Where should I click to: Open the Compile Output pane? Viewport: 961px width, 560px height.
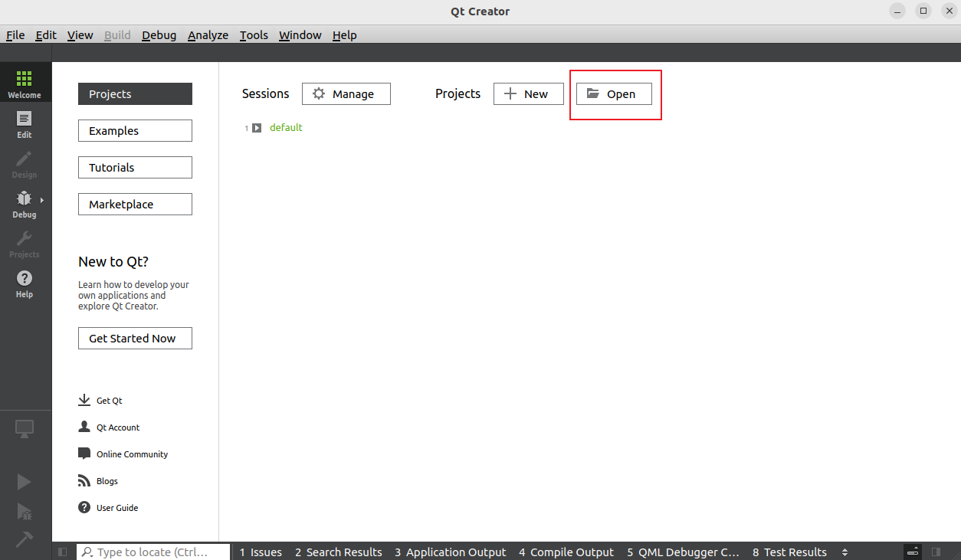pyautogui.click(x=566, y=552)
